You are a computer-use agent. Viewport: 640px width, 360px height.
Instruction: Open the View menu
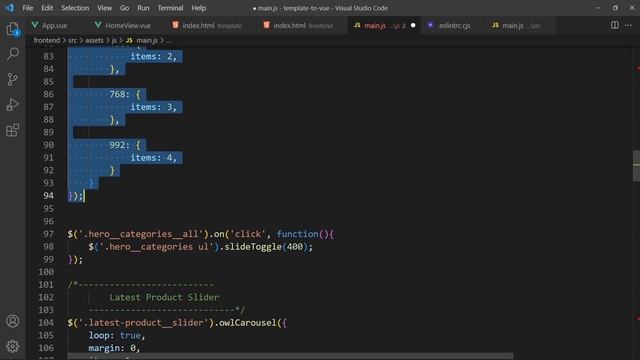104,8
